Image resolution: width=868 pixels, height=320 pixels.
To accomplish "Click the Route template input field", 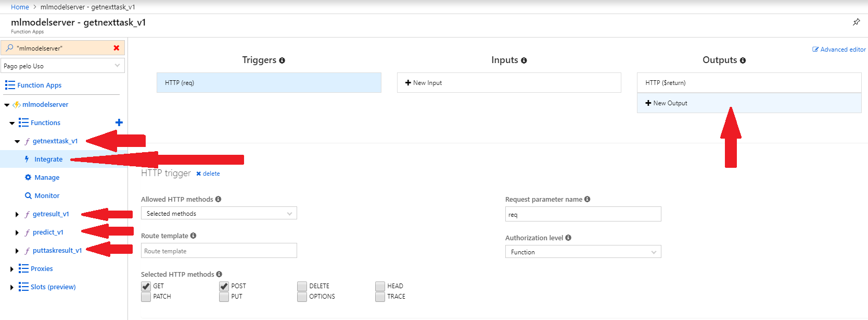I will (219, 251).
